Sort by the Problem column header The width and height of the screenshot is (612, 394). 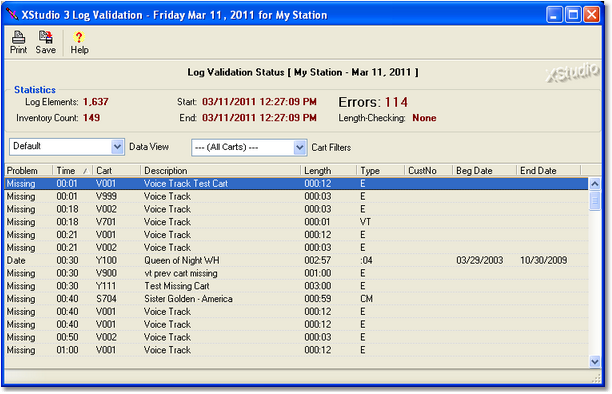[28, 171]
